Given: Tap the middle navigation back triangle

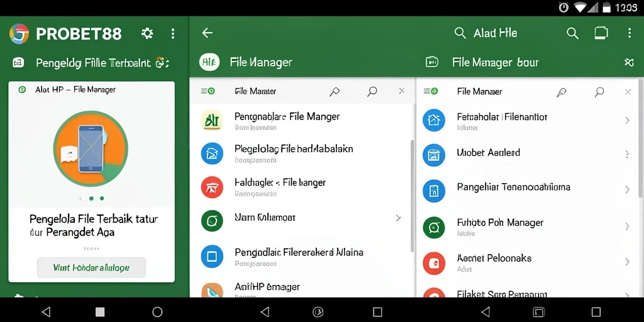Looking at the screenshot, I should click(x=265, y=312).
